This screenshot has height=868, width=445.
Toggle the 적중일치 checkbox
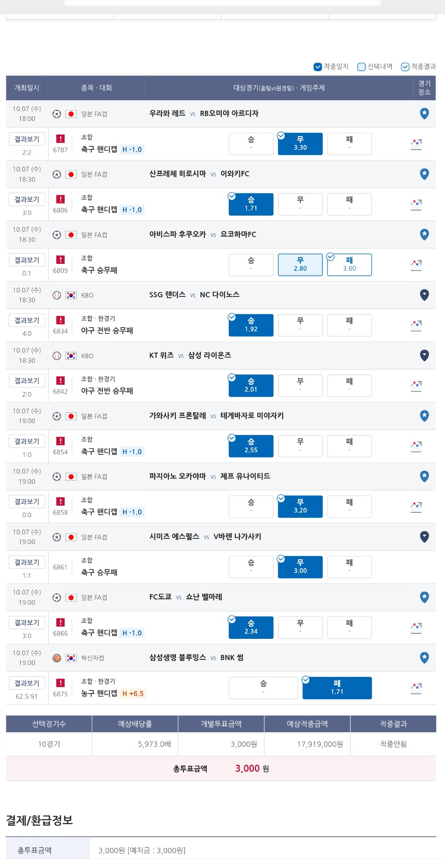point(317,67)
